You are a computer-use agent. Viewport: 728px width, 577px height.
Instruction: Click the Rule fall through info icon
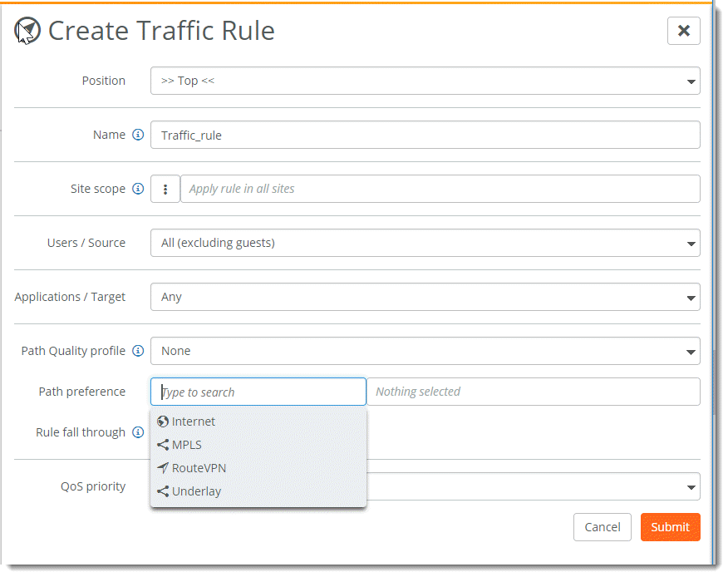click(x=138, y=432)
